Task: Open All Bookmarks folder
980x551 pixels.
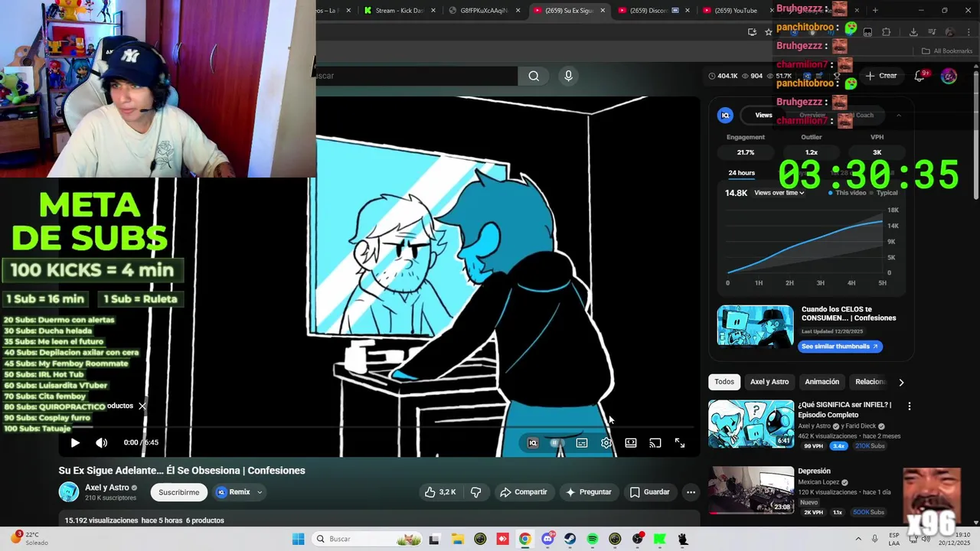Action: 947,51
